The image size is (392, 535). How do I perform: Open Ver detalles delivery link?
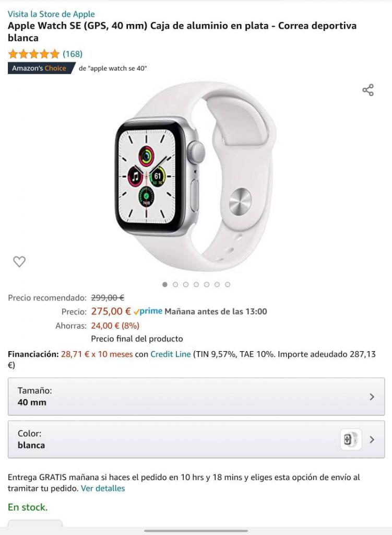103,489
